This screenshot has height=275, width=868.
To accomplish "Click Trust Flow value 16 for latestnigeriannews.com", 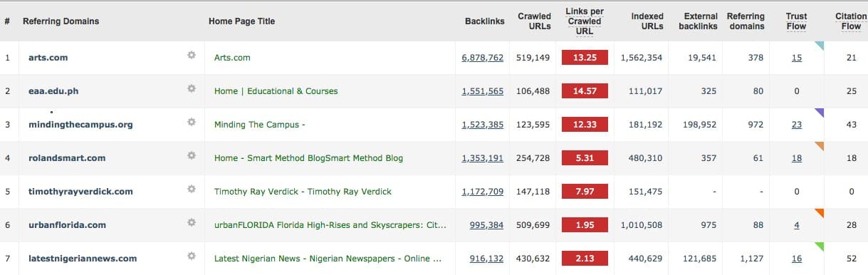I will 796,259.
